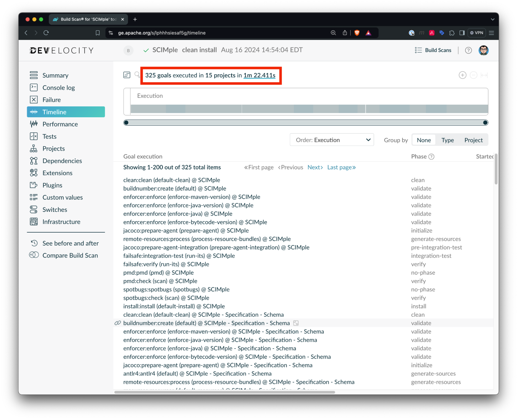The width and height of the screenshot is (518, 420).
Task: Group goals by Type
Action: pyautogui.click(x=448, y=140)
